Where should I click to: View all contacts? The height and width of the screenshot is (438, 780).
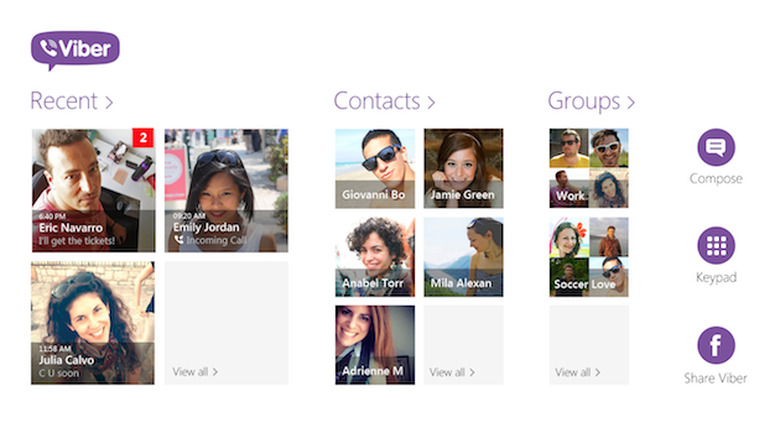[x=452, y=372]
